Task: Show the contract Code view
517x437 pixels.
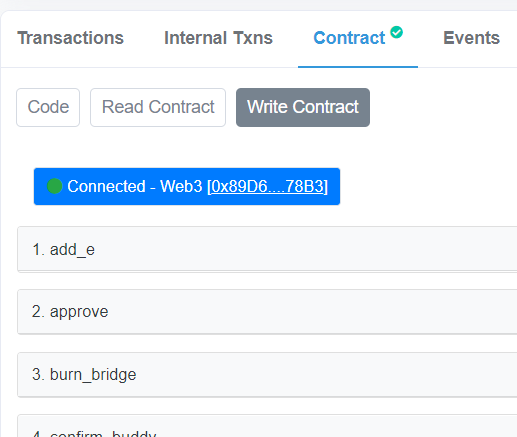Action: [x=48, y=107]
